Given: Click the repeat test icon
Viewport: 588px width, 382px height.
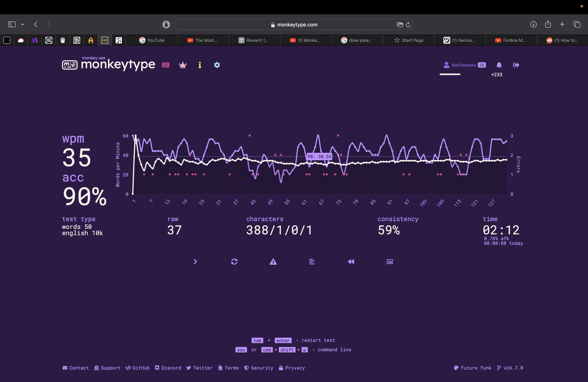Looking at the screenshot, I should pyautogui.click(x=234, y=262).
